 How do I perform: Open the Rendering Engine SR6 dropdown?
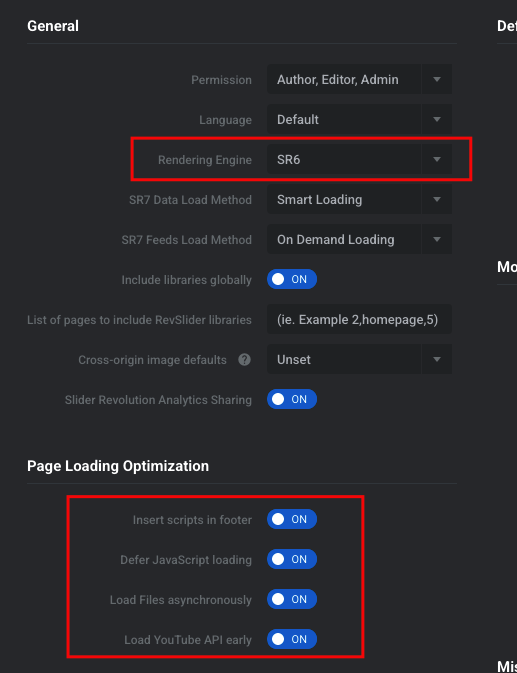tap(360, 159)
